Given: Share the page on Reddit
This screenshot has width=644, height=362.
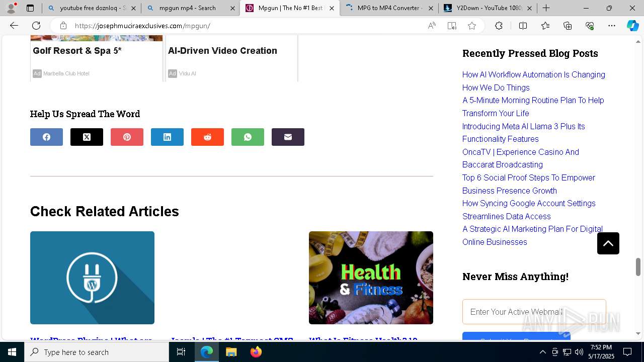Looking at the screenshot, I should click(x=207, y=137).
